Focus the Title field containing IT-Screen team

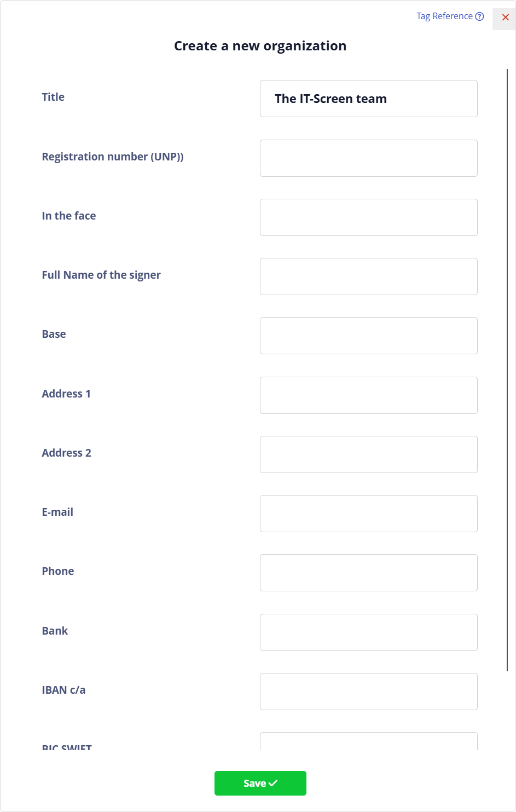click(369, 99)
